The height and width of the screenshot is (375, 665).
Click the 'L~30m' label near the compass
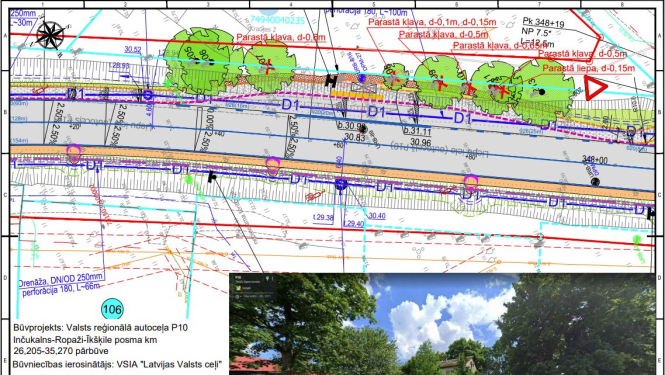click(21, 23)
